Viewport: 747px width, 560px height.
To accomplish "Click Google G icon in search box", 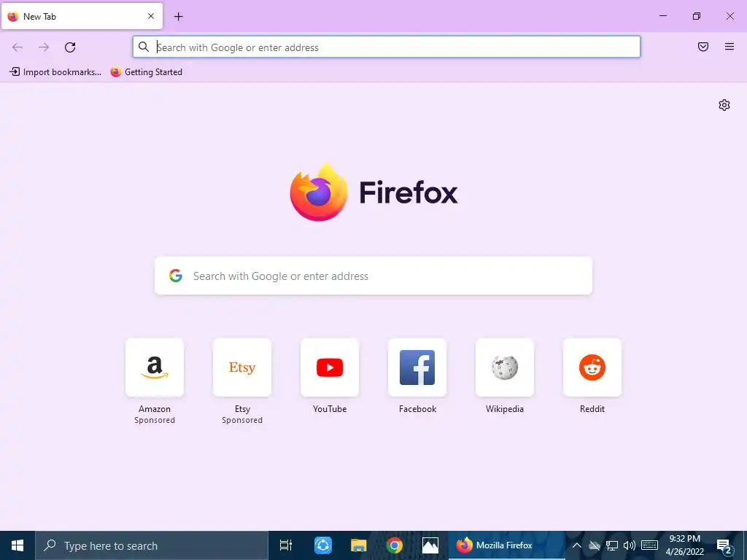I will (176, 276).
